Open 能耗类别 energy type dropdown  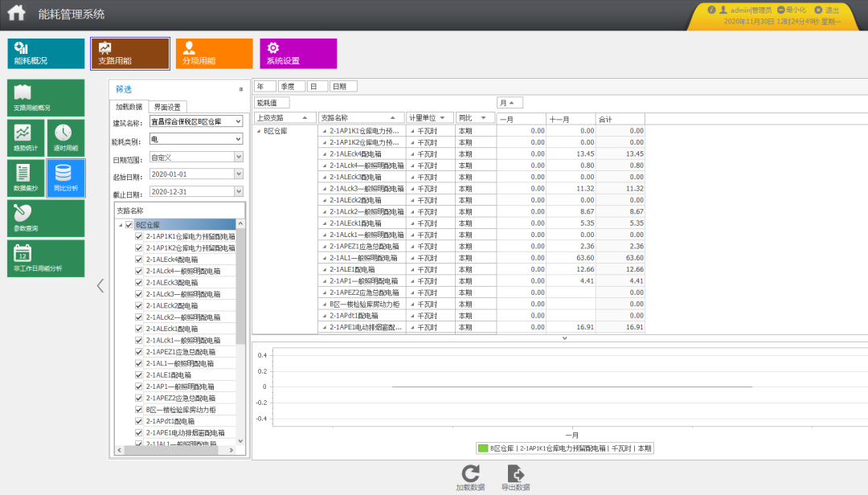(238, 139)
